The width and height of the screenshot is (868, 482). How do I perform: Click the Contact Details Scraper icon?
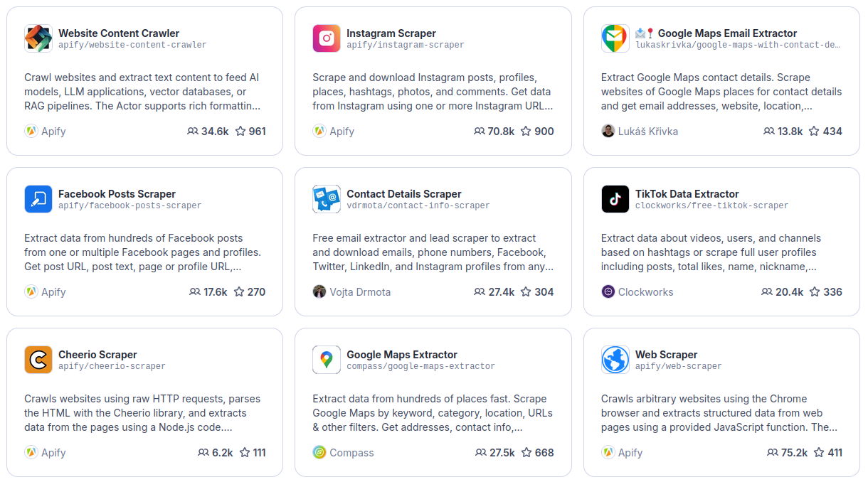click(x=327, y=199)
